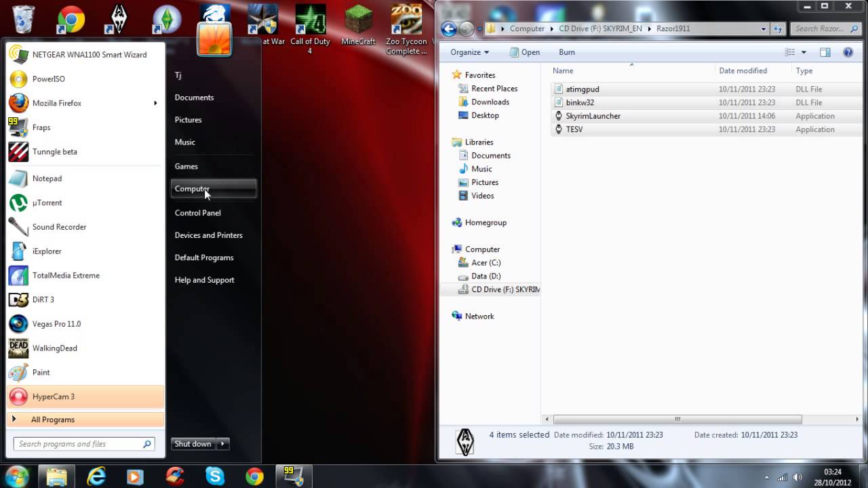Open shut down options arrow

click(223, 444)
